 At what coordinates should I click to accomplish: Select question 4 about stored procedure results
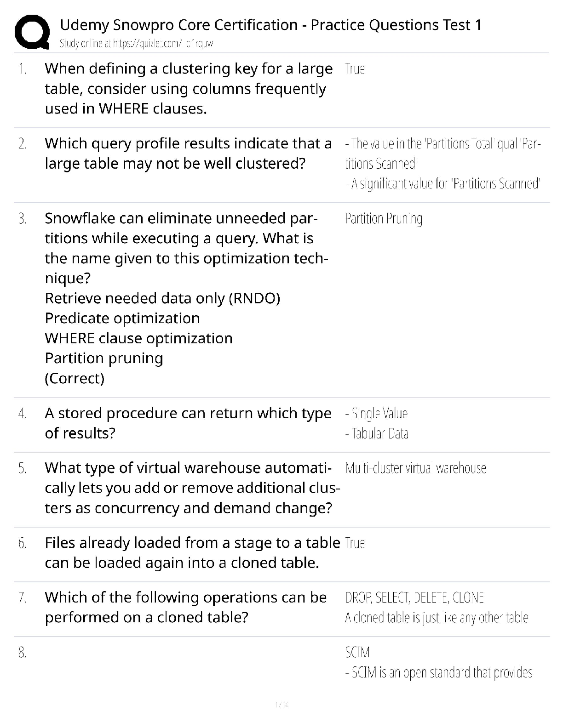click(188, 423)
